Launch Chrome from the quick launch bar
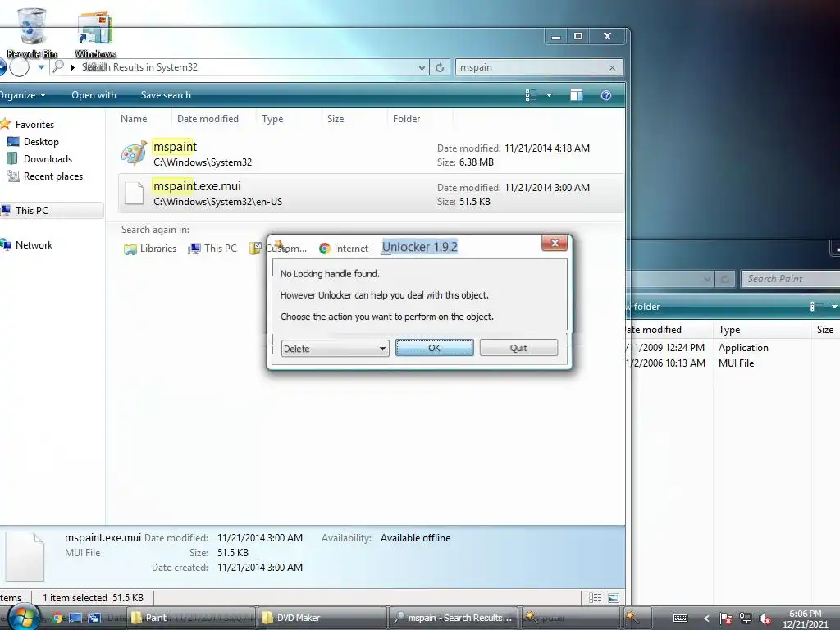The height and width of the screenshot is (630, 840). coord(57,619)
